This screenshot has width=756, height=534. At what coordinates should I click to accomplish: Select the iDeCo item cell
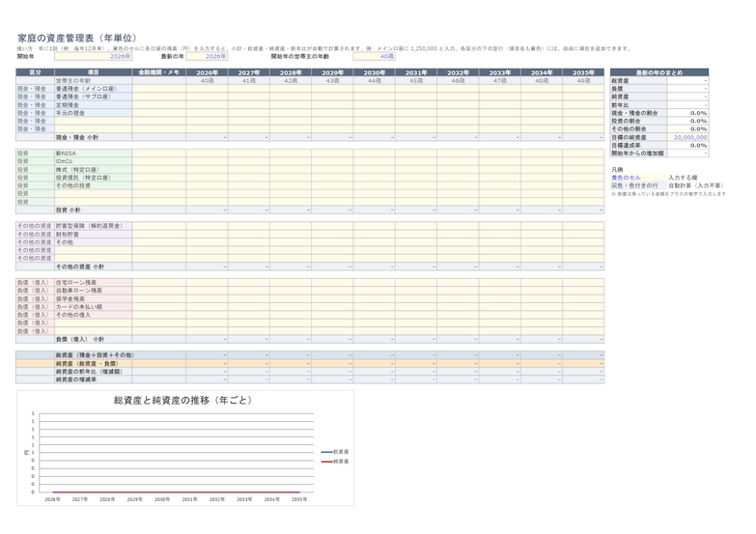click(93, 161)
